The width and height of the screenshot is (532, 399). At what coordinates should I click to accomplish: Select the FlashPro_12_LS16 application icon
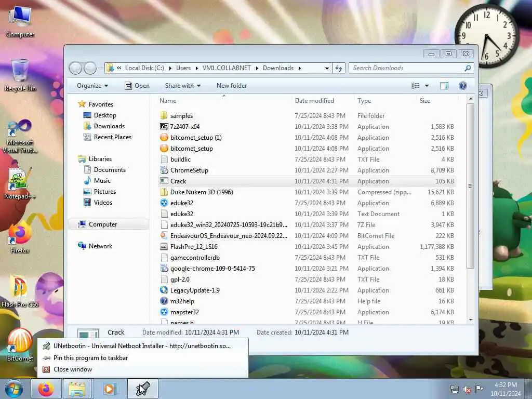(x=164, y=246)
